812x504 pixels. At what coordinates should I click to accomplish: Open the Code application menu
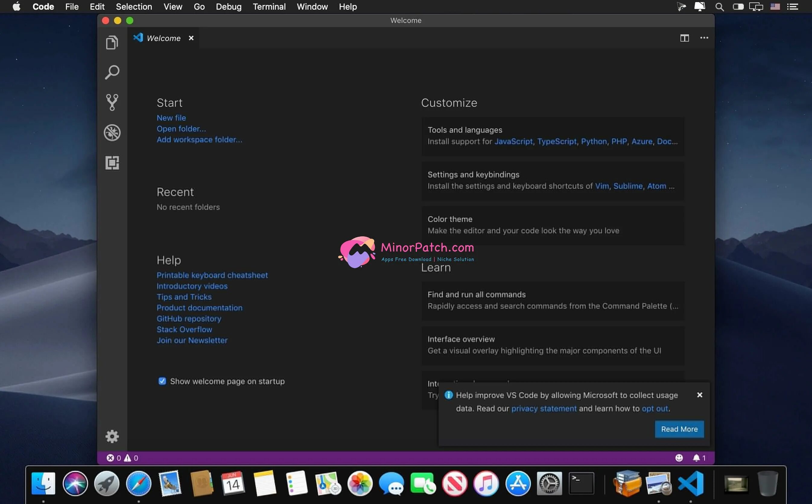43,7
